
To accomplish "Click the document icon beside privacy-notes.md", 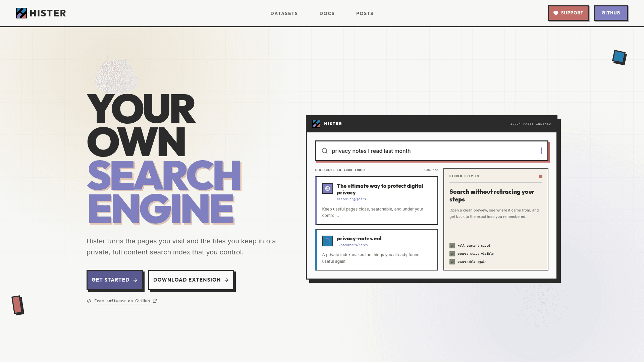I will [328, 241].
